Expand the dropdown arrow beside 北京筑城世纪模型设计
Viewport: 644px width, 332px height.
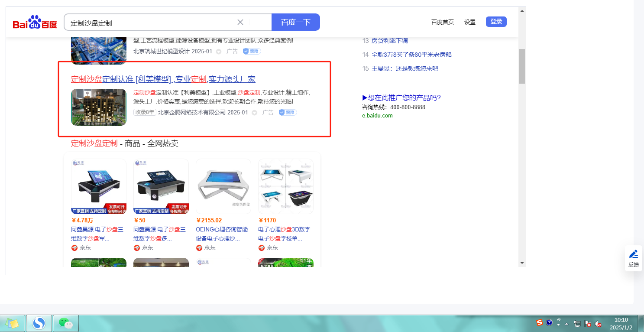pyautogui.click(x=219, y=52)
